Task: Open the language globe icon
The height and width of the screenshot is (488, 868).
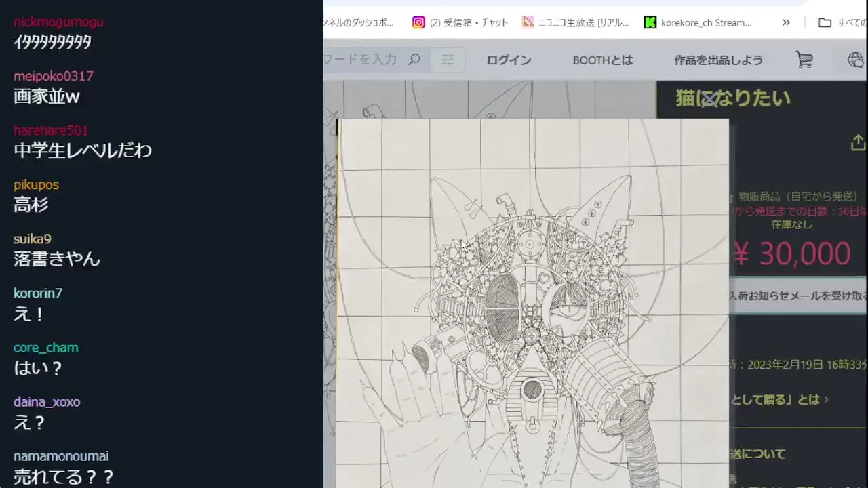Action: 856,60
